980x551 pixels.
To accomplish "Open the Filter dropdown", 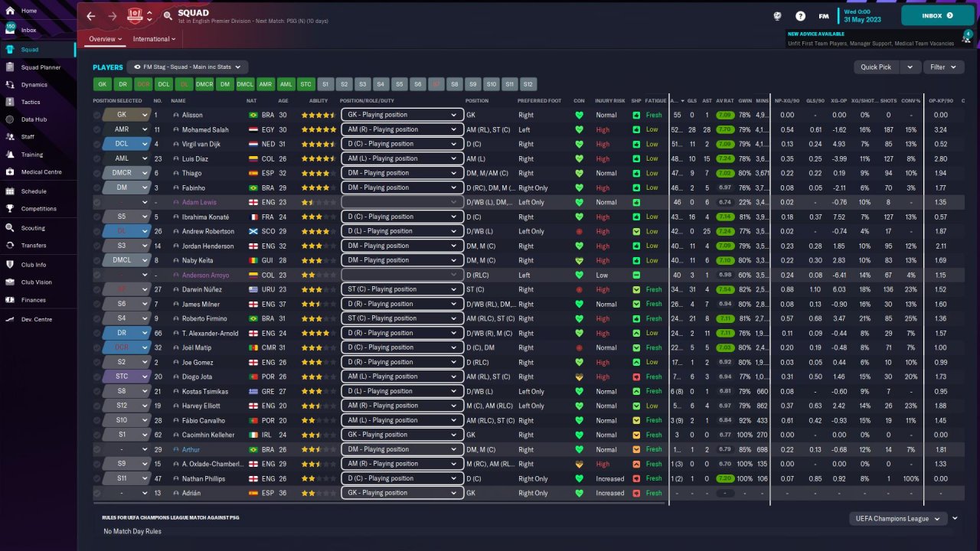I will click(942, 67).
